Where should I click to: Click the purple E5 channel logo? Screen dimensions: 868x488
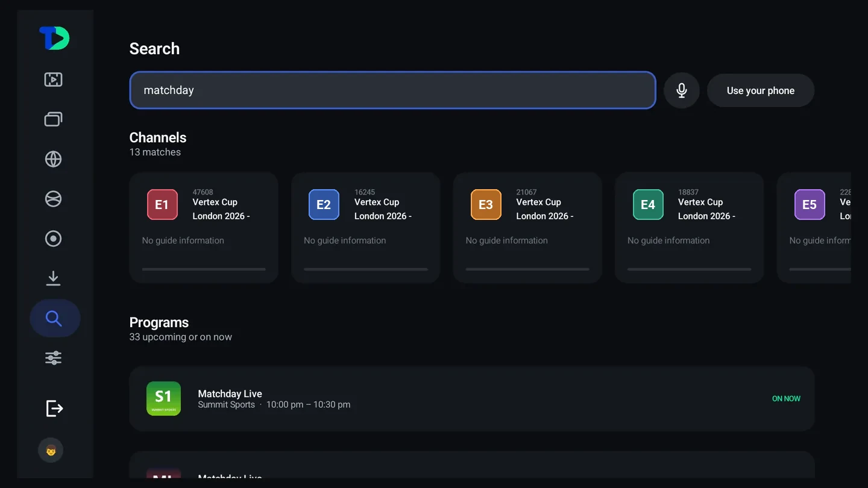[x=810, y=205]
